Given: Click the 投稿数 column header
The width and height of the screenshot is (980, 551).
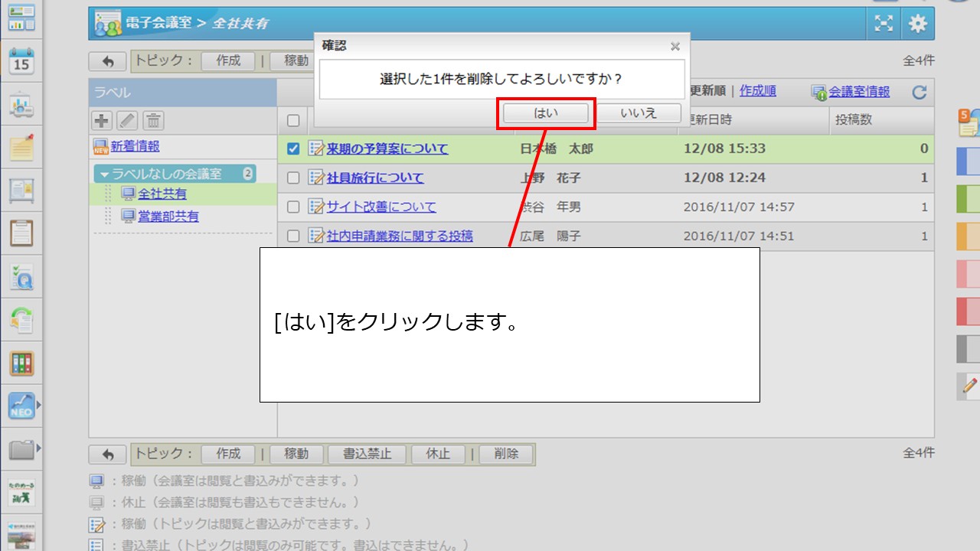Looking at the screenshot, I should pos(882,120).
